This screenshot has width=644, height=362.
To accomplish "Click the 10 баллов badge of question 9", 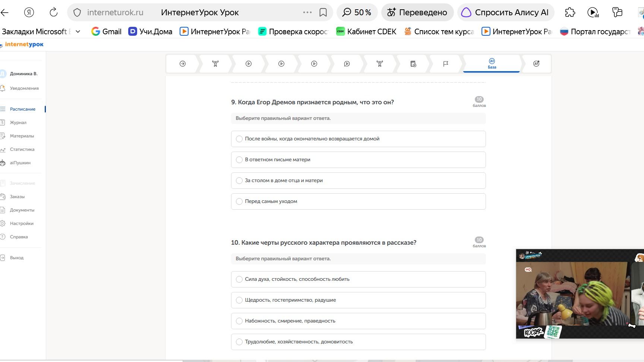I will [479, 102].
